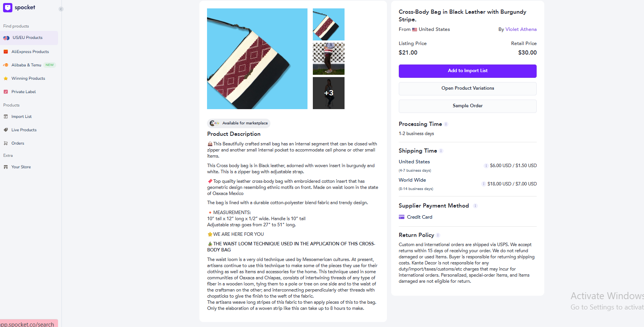The image size is (644, 327).
Task: Click the Spocket logo icon
Action: (x=8, y=8)
